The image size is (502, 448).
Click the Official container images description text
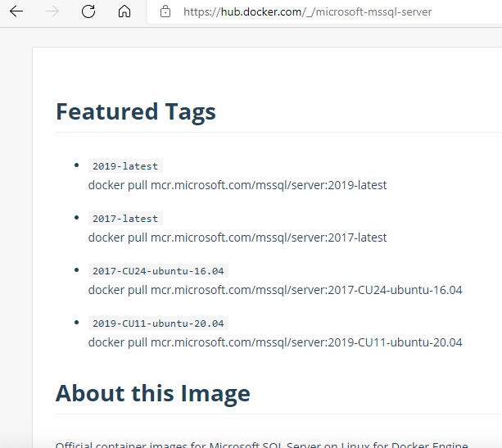click(x=261, y=445)
